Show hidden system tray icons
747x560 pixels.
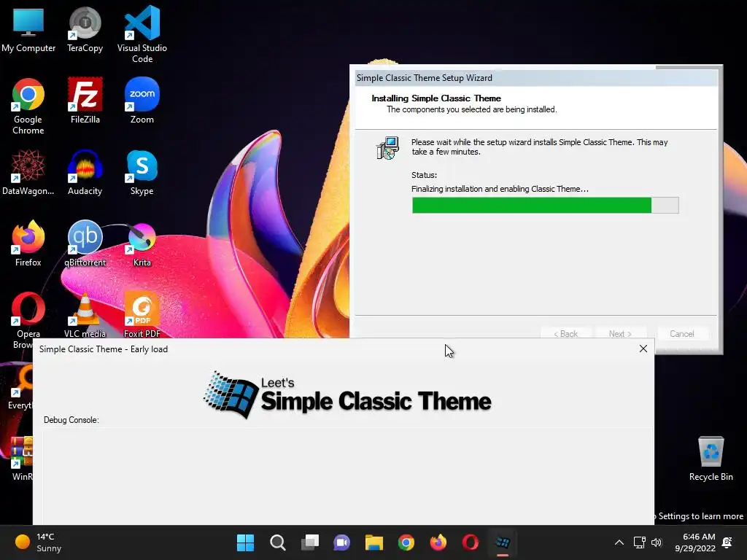619,542
